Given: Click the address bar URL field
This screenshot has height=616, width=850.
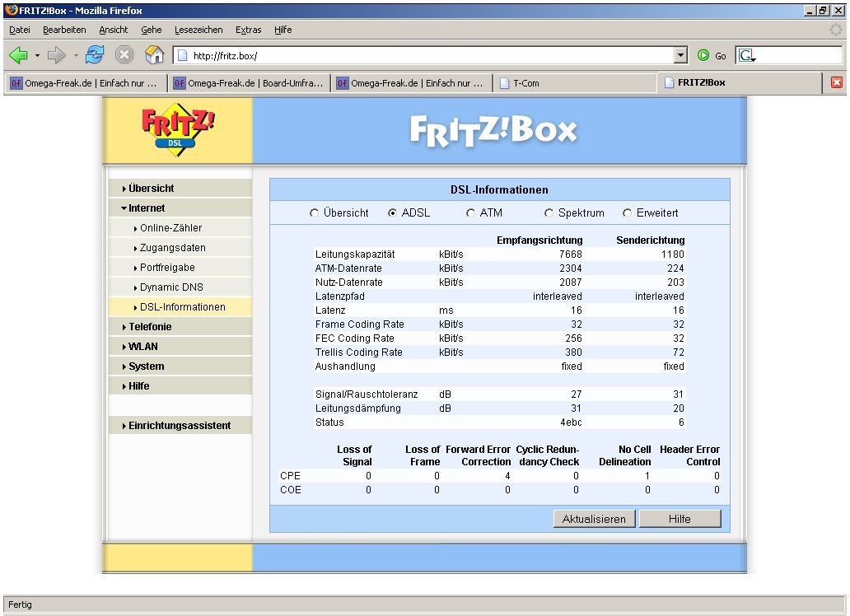Looking at the screenshot, I should tap(431, 55).
